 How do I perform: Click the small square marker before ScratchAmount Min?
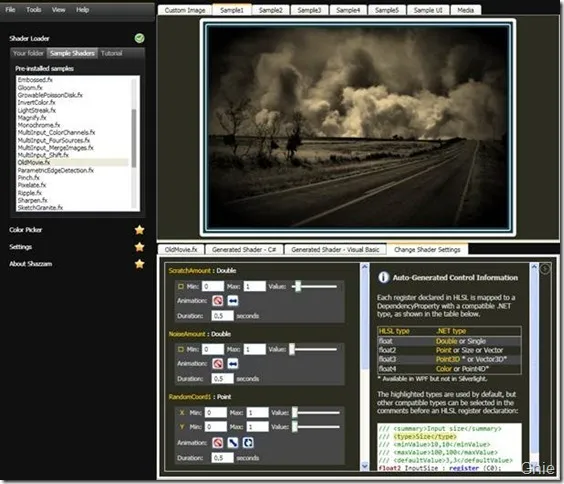[x=181, y=287]
